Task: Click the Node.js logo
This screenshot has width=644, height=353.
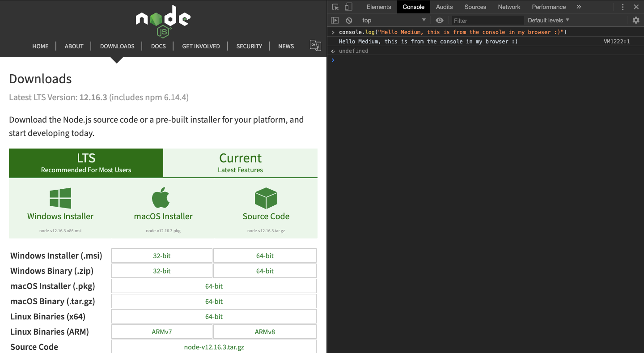Action: coord(163,21)
